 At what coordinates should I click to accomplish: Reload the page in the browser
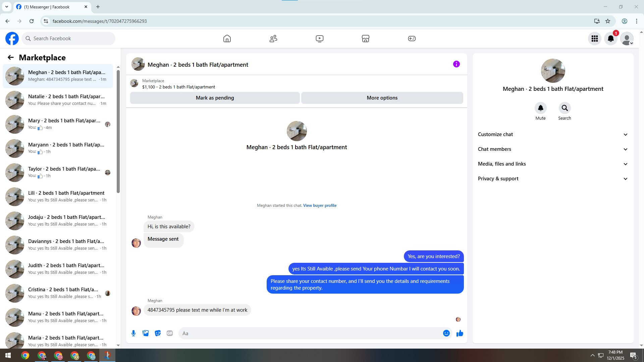click(32, 21)
